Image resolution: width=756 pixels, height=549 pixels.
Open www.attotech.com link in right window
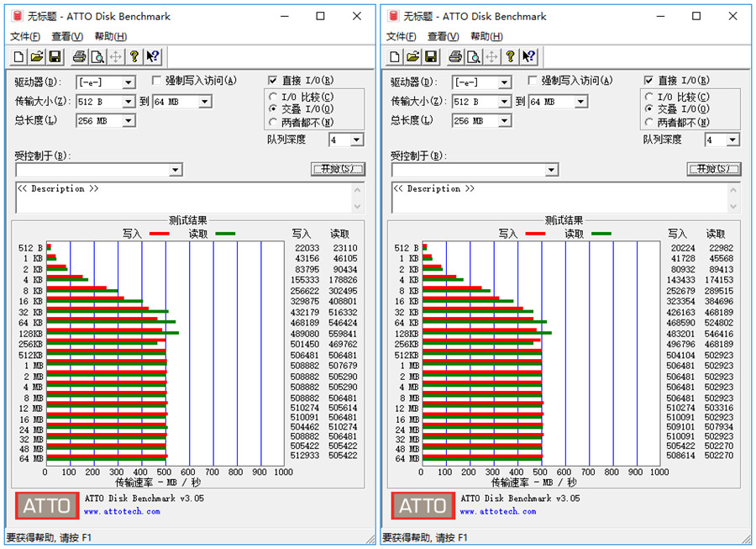click(x=497, y=511)
